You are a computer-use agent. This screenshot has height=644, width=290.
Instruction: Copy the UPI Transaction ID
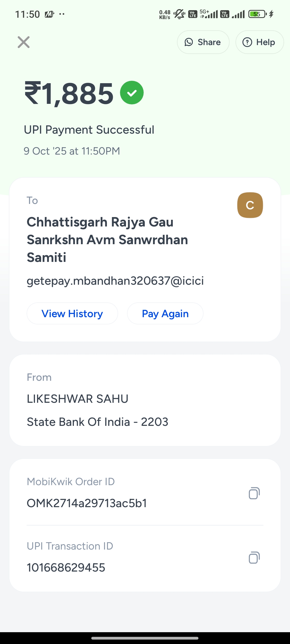254,558
